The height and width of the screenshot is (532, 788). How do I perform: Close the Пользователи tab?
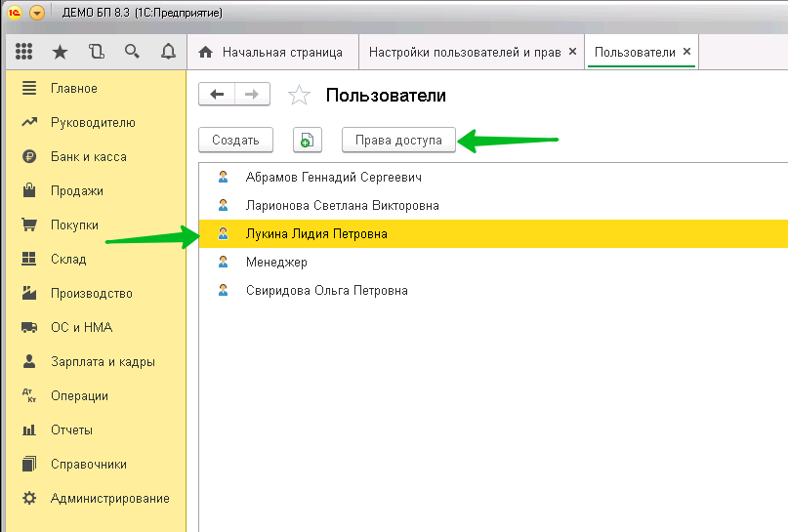pos(687,52)
